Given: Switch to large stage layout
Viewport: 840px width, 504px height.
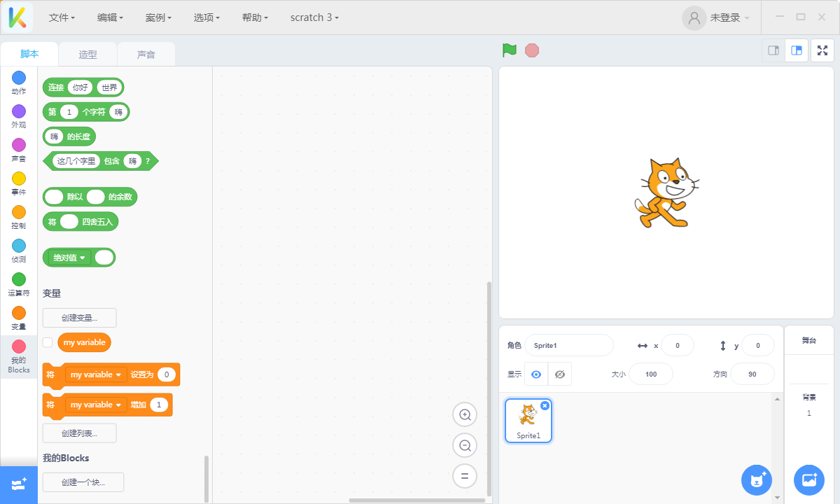Looking at the screenshot, I should [797, 50].
